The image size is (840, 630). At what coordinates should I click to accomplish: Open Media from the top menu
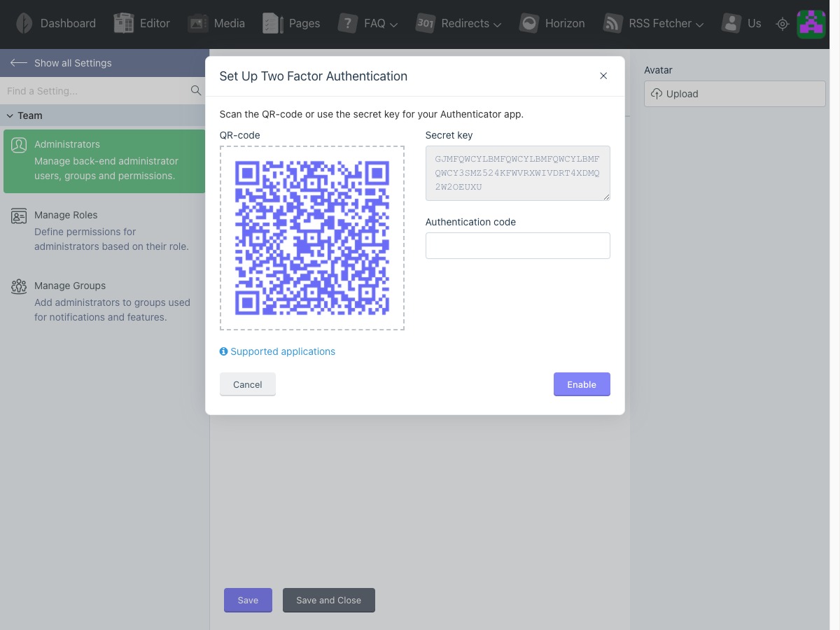pos(216,23)
